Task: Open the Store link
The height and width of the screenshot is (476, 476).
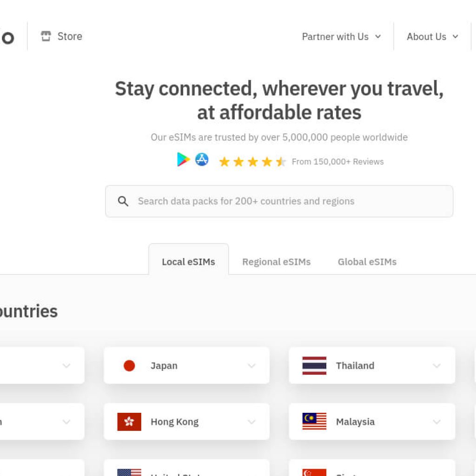Action: pyautogui.click(x=70, y=36)
